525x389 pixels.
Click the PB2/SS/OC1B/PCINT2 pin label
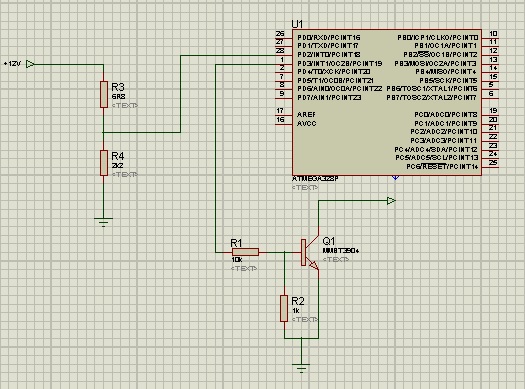click(x=440, y=55)
